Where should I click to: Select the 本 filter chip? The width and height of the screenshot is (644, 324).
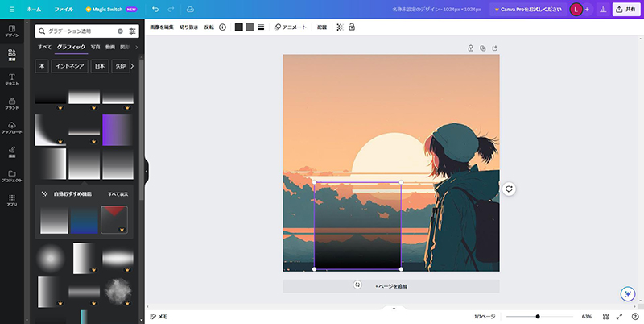[42, 66]
